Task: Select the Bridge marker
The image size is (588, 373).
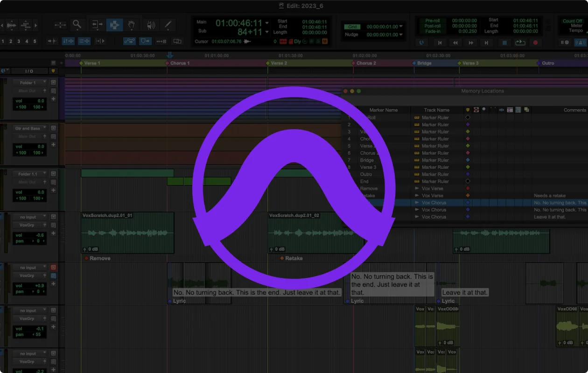Action: pyautogui.click(x=422, y=63)
